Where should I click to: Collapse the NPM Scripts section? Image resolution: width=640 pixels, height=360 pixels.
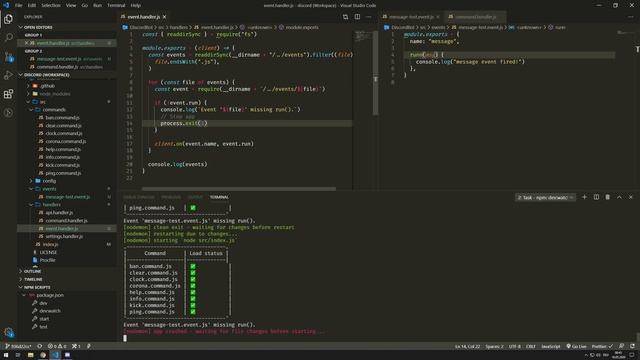(37, 287)
